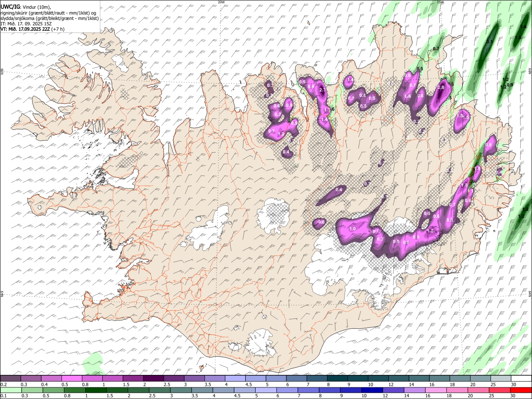The image size is (532, 399).
Task: Click the 2 forest green swatch in the lower legend
Action: [x=138, y=390]
